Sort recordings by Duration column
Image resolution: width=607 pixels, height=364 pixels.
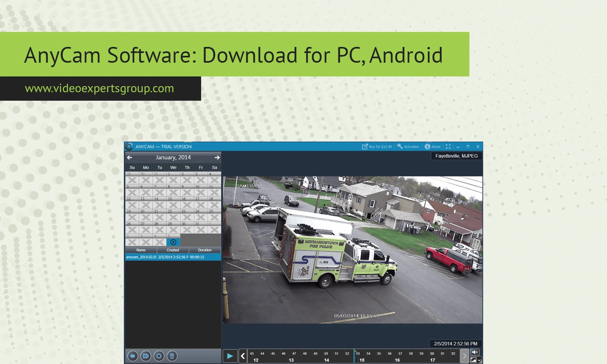click(205, 250)
